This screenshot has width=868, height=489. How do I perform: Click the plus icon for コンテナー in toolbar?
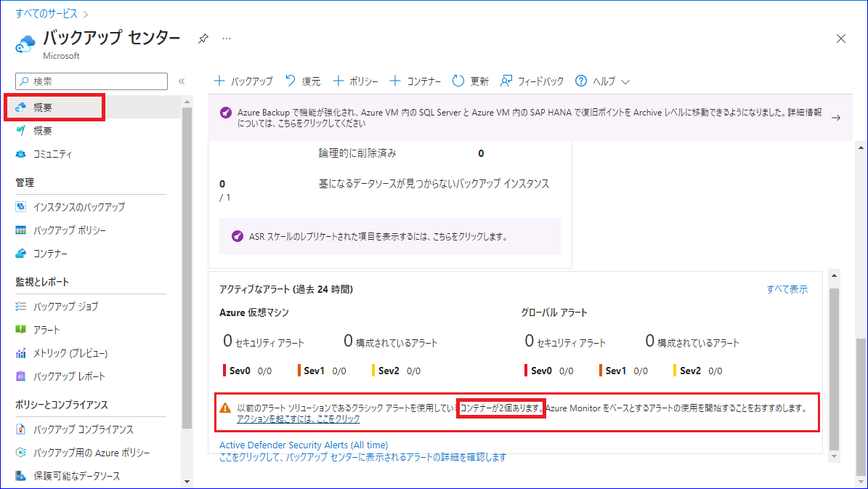point(395,81)
